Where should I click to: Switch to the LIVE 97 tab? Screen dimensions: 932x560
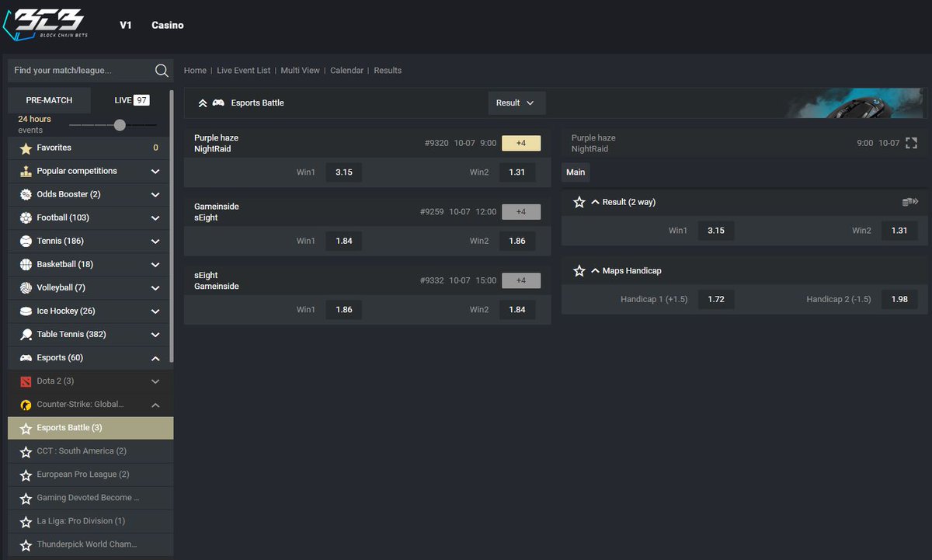pyautogui.click(x=132, y=100)
